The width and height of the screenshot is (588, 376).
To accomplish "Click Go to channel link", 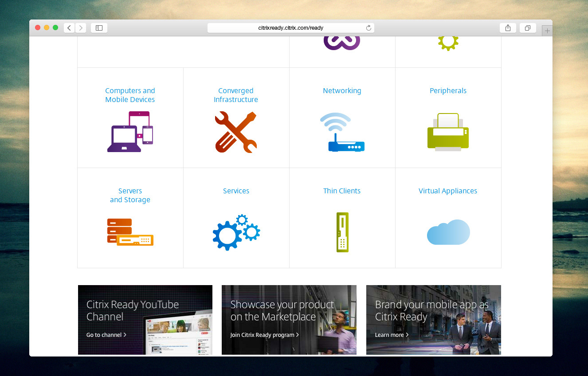I will coord(106,335).
